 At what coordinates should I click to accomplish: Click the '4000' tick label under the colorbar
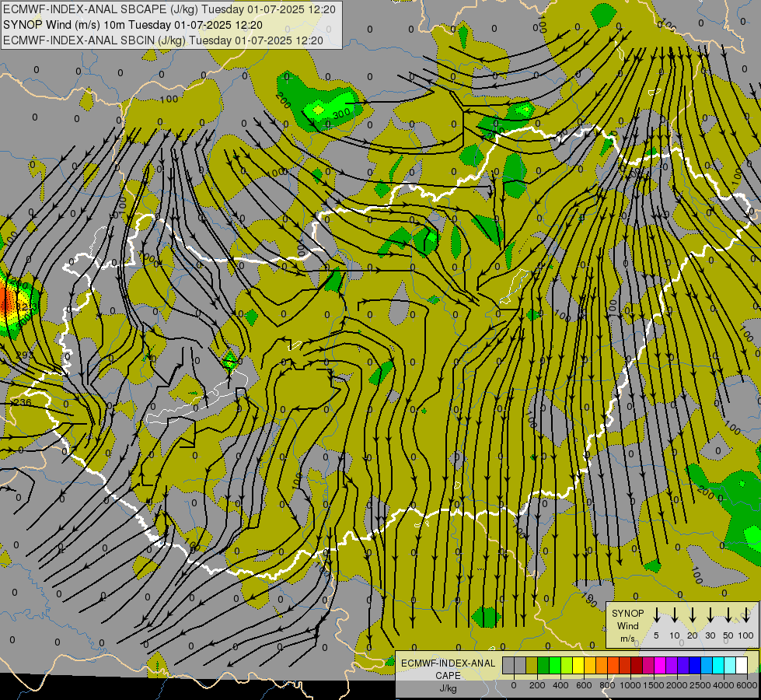click(724, 685)
